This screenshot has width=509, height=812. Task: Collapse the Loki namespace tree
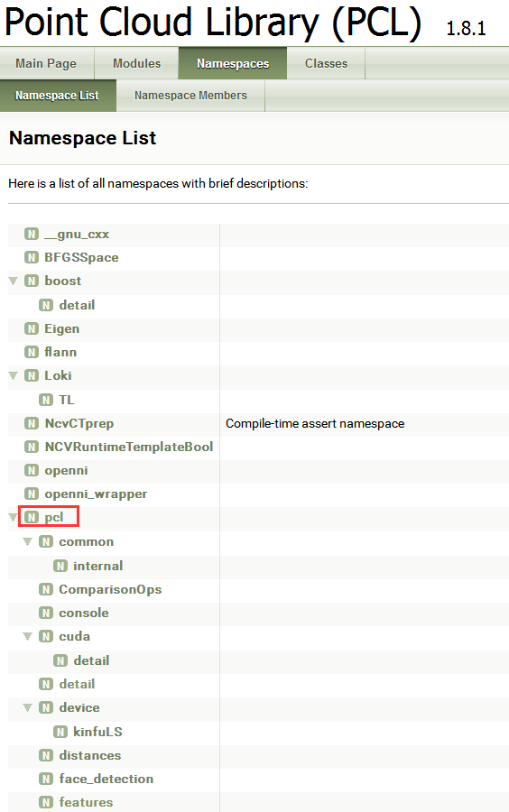pos(14,375)
